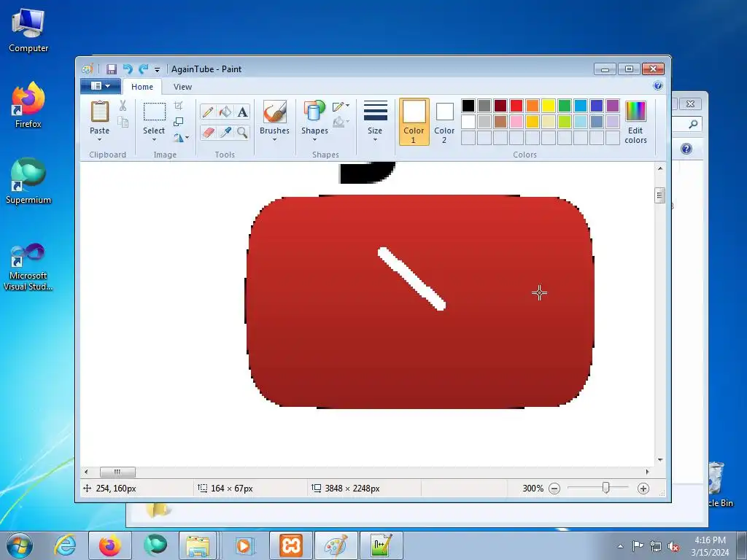Click the vertical scrollbar down arrow
Viewport: 747px width, 560px height.
[659, 460]
